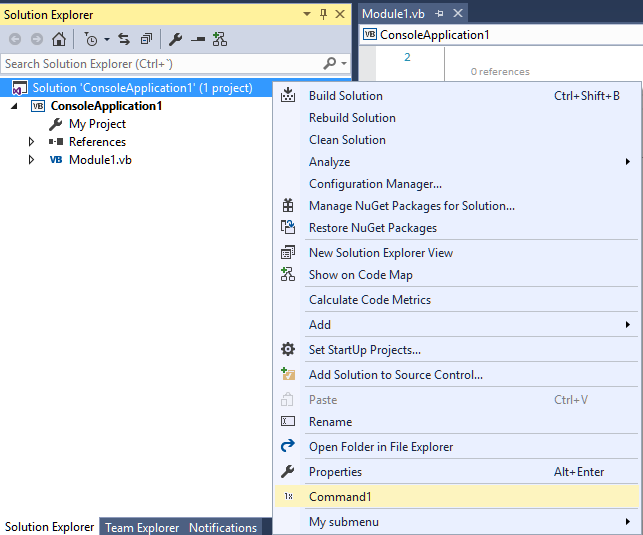Image resolution: width=643 pixels, height=535 pixels.
Task: Pin the Module1.vb document tab
Action: pos(439,14)
